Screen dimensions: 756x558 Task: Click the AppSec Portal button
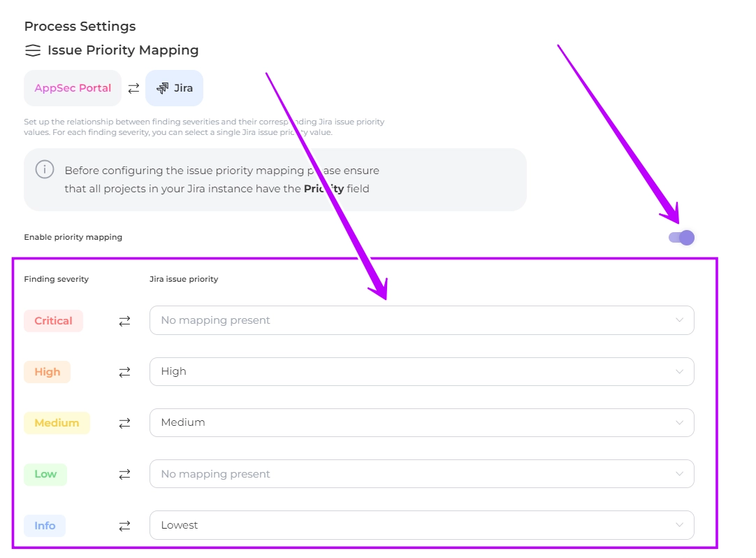click(x=73, y=88)
